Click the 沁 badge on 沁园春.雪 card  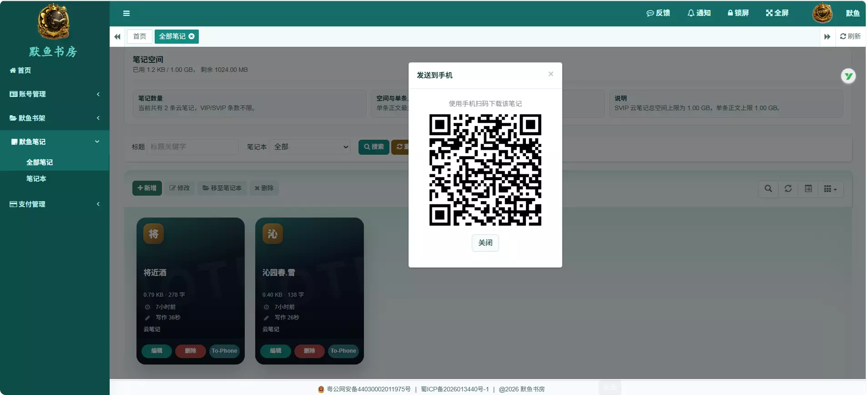pyautogui.click(x=273, y=234)
